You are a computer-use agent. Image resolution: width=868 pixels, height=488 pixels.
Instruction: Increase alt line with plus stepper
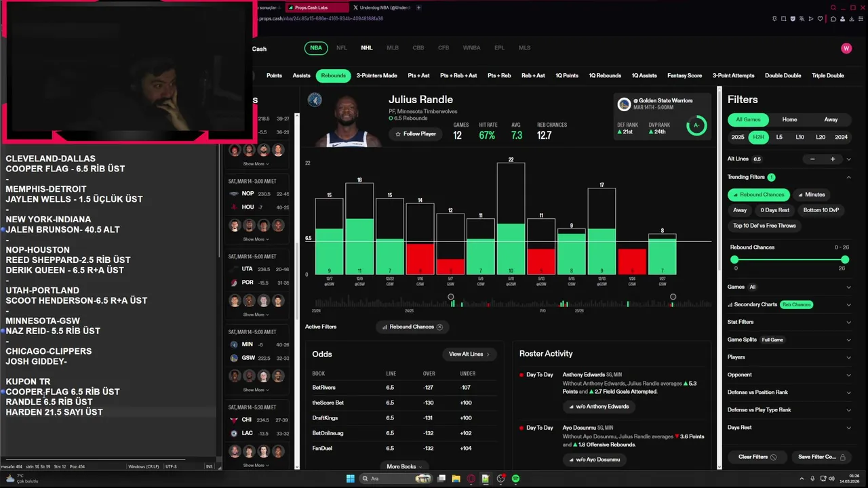[833, 159]
